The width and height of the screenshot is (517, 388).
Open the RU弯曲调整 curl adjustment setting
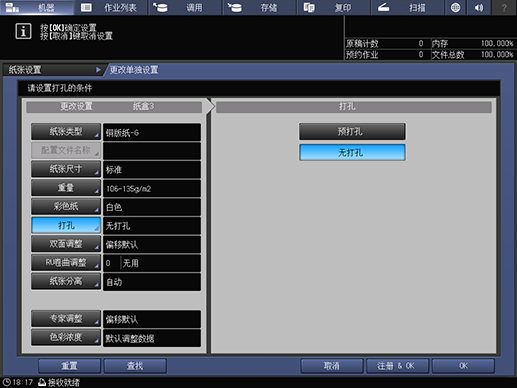click(x=66, y=263)
